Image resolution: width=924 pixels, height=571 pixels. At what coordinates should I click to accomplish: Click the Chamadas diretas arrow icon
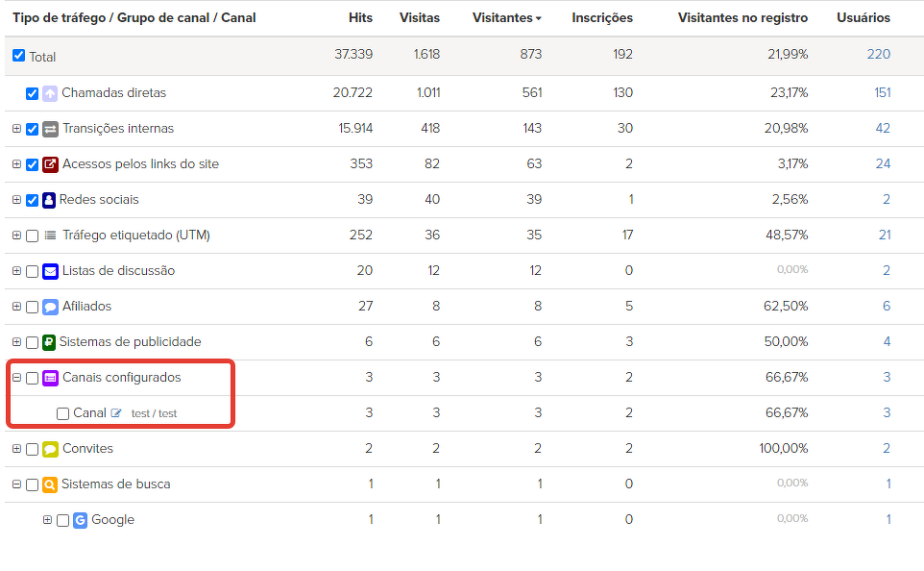(x=50, y=93)
